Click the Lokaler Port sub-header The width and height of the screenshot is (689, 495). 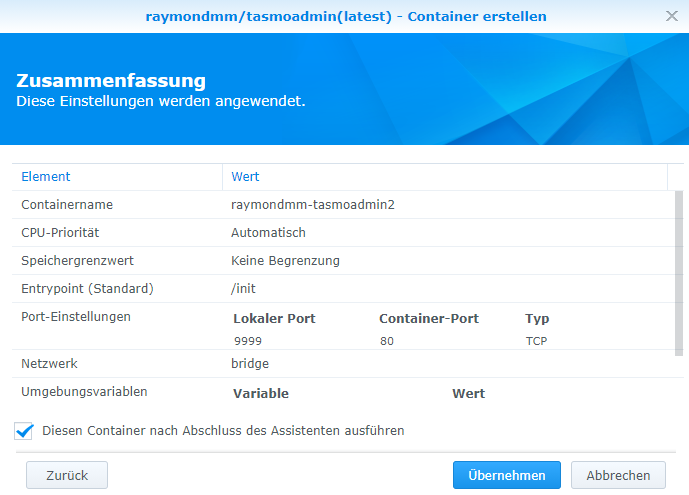(274, 318)
